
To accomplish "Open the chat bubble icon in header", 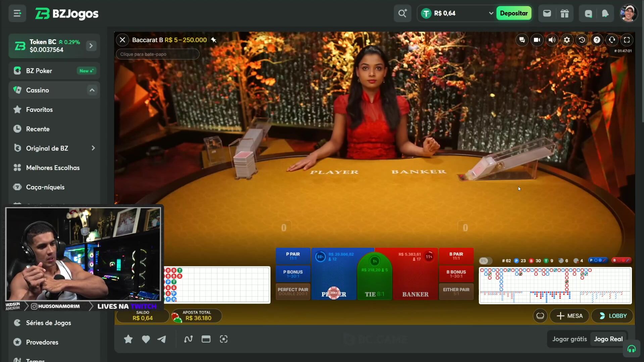I will (x=588, y=13).
